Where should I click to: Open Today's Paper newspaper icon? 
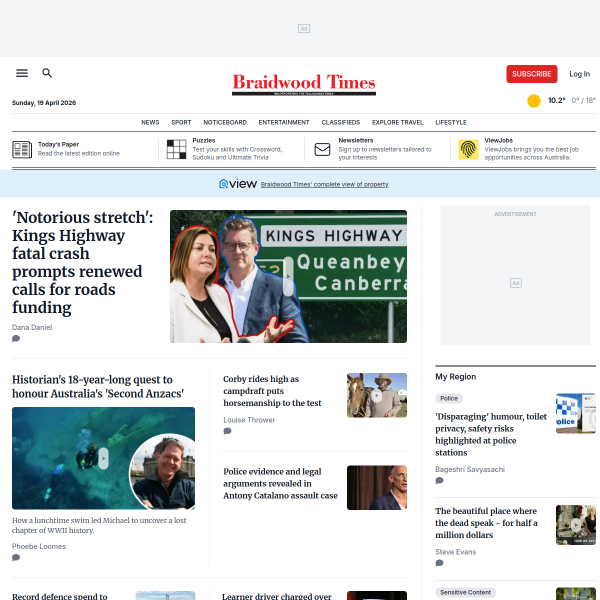click(x=22, y=150)
